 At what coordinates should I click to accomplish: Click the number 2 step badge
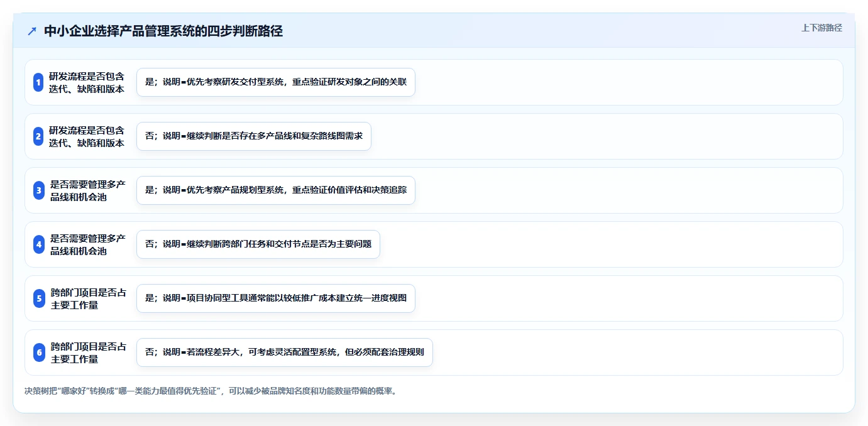coord(38,136)
